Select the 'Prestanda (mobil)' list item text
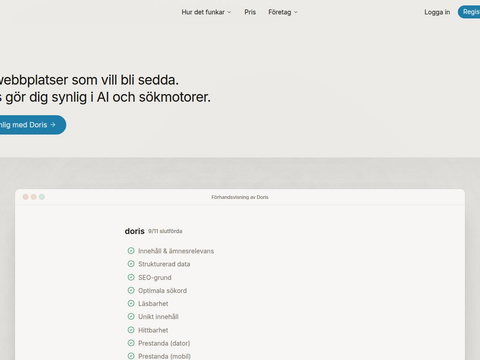 coord(164,356)
